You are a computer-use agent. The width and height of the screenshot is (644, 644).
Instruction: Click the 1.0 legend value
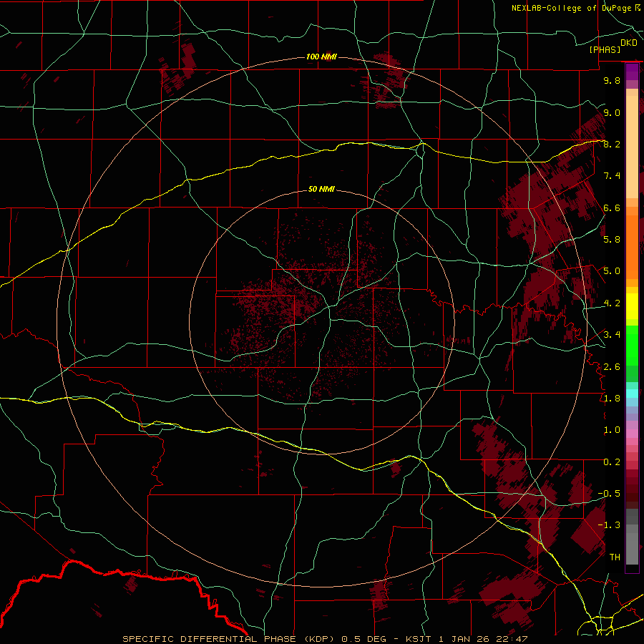(612, 430)
